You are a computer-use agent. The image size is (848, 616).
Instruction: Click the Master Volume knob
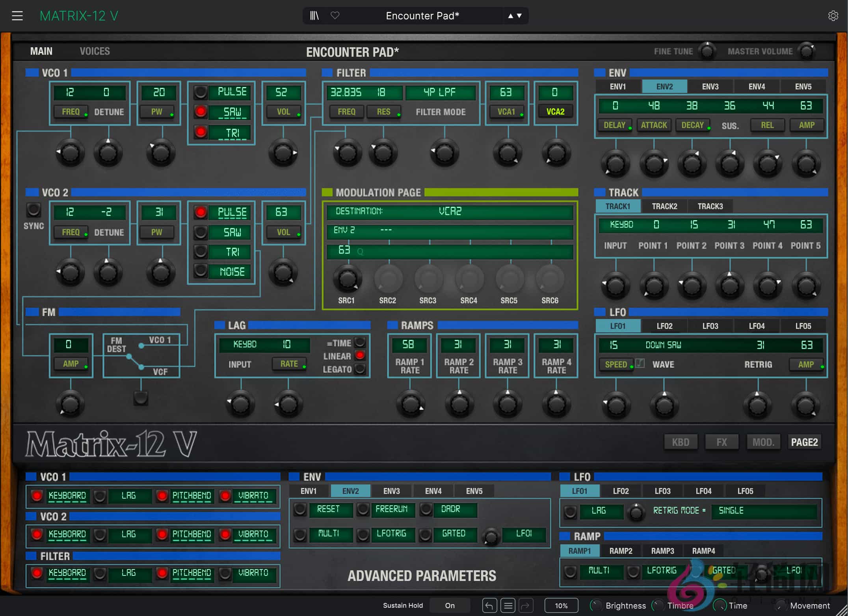click(x=806, y=52)
